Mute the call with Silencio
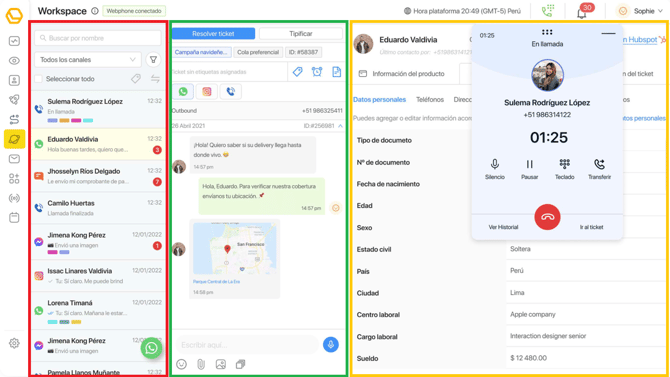This screenshot has height=377, width=670. click(494, 169)
